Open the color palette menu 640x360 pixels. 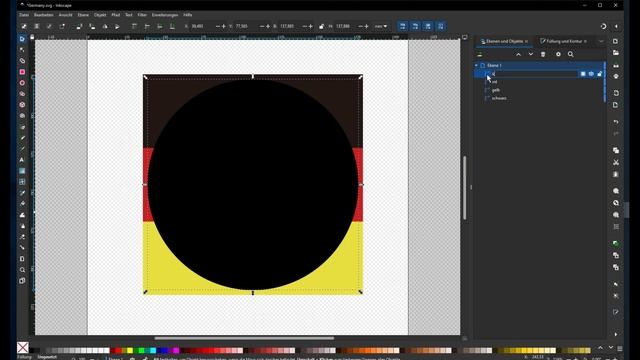click(x=620, y=348)
